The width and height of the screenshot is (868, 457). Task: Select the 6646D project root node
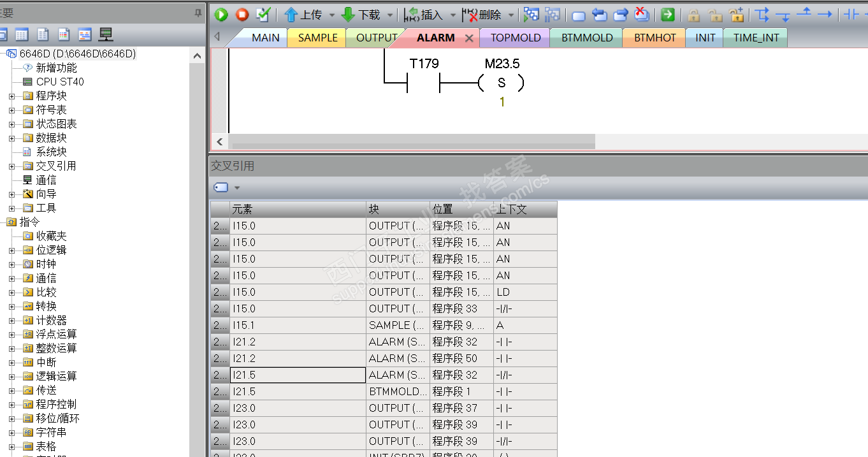point(78,54)
